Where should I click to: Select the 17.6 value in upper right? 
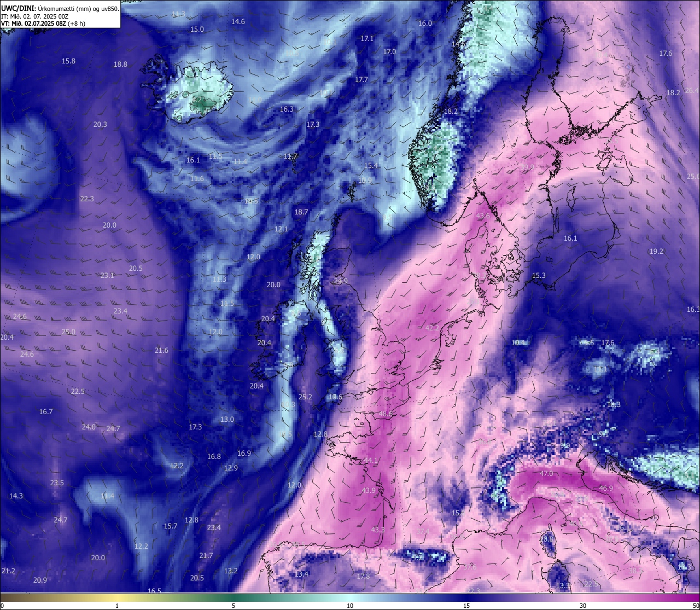[666, 54]
